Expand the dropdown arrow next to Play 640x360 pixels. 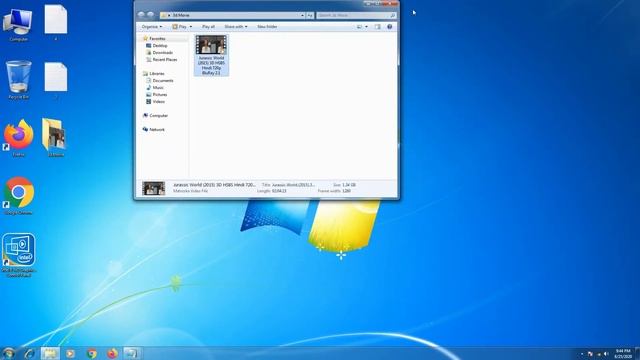click(191, 27)
